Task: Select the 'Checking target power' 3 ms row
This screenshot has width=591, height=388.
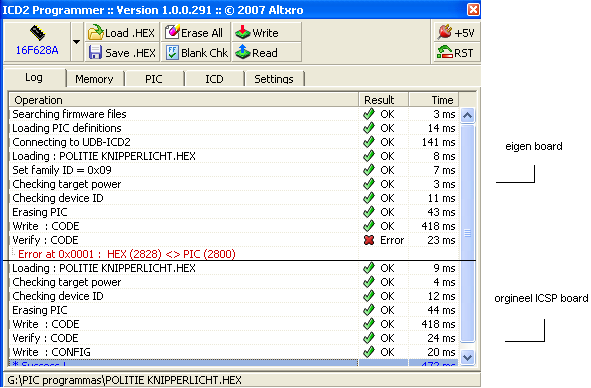Action: click(x=234, y=184)
